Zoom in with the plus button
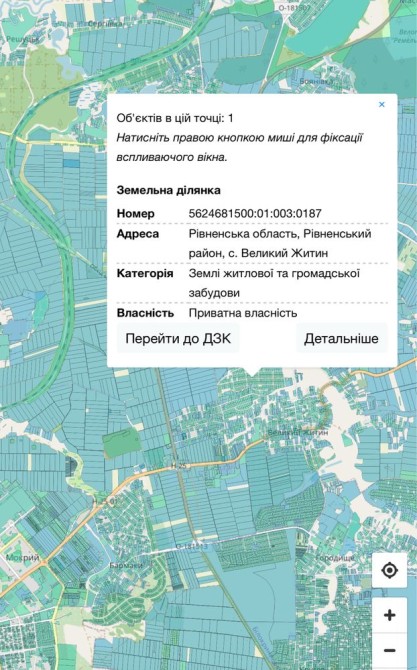Screen dimensions: 417x670 [x=389, y=615]
